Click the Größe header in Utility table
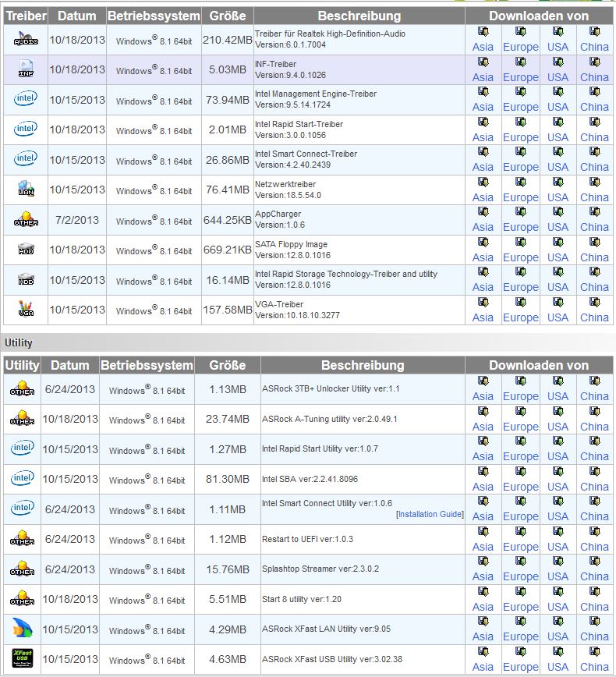This screenshot has width=616, height=677. (x=228, y=365)
